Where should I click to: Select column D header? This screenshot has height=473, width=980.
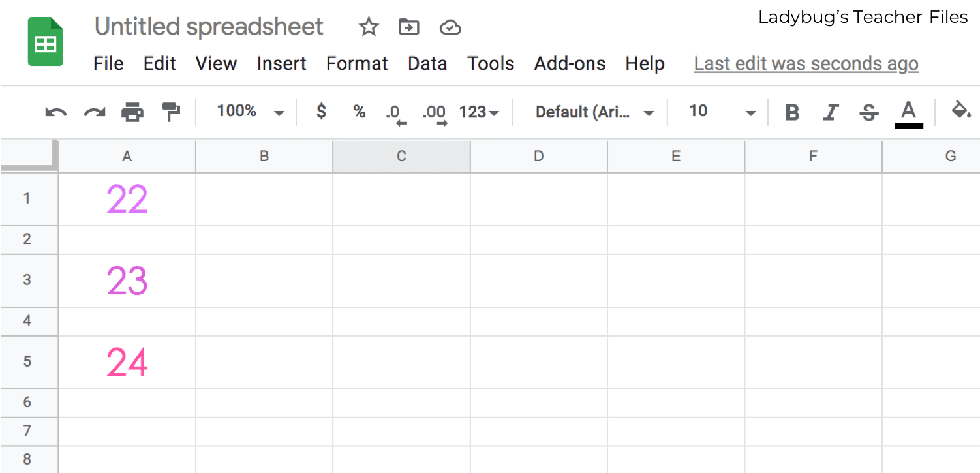pos(538,156)
